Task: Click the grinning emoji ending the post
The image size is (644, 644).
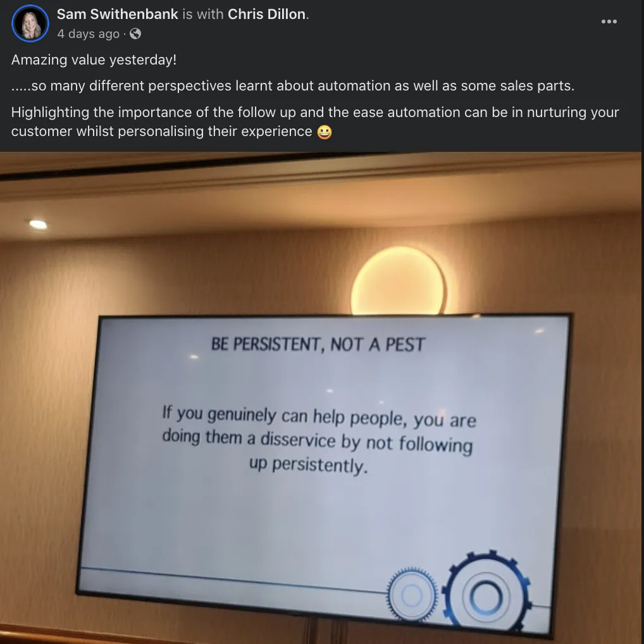Action: point(325,132)
